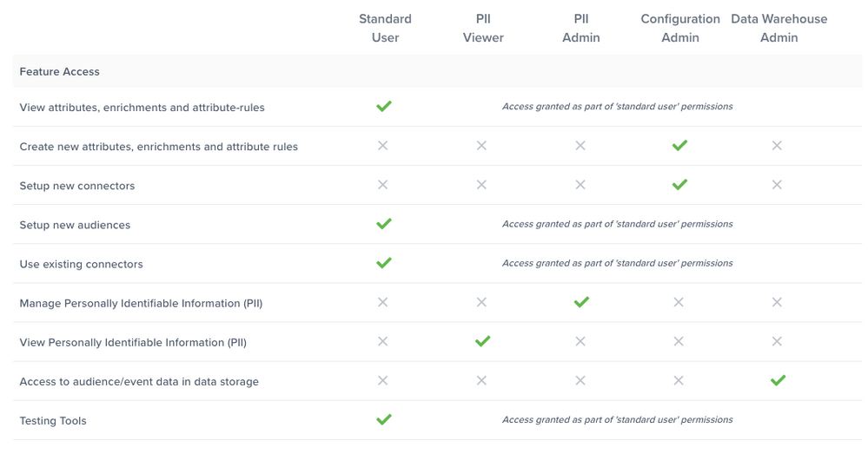
Task: Click Standard User X for Create new attributes
Action: (x=383, y=146)
